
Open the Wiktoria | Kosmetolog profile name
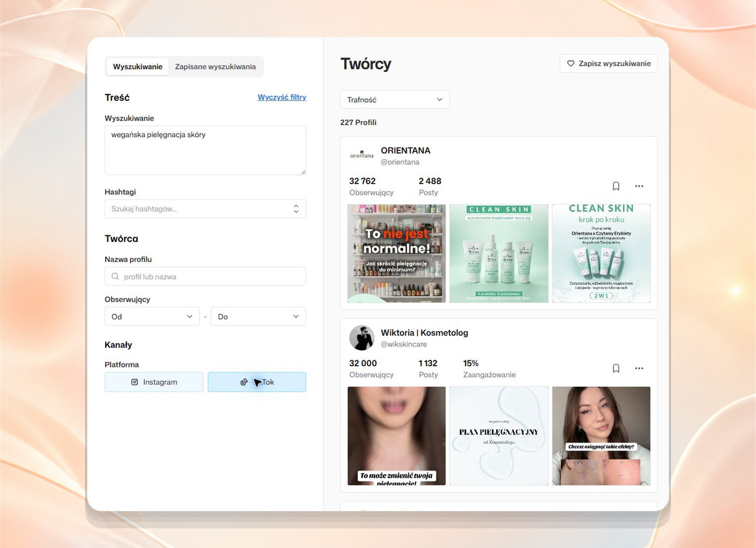tap(424, 332)
